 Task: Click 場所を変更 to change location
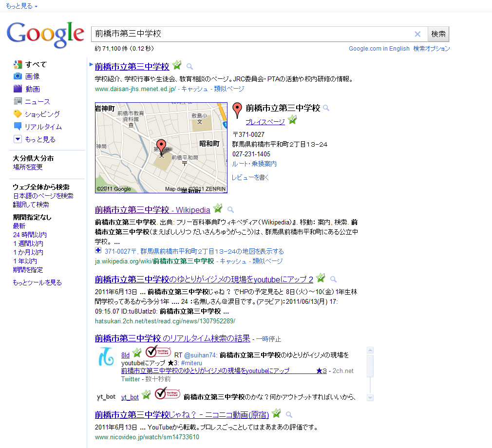[x=28, y=167]
